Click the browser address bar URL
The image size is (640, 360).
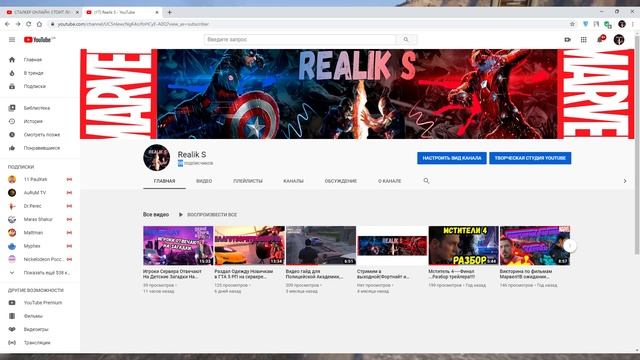(133, 24)
